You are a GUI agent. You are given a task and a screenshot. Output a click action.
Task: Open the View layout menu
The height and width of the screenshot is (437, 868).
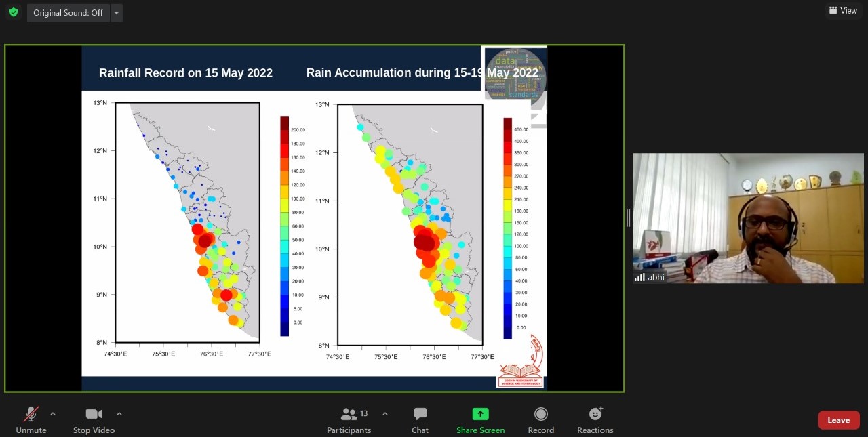(843, 11)
